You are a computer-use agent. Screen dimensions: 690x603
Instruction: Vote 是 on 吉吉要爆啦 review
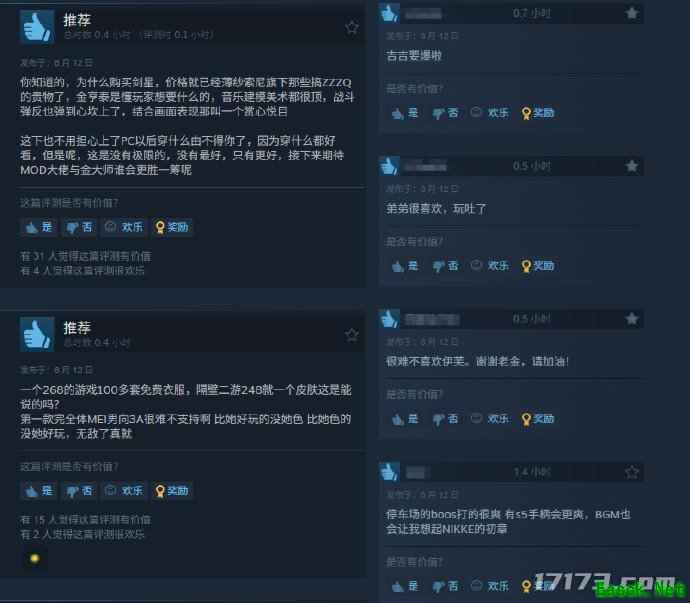click(x=405, y=114)
